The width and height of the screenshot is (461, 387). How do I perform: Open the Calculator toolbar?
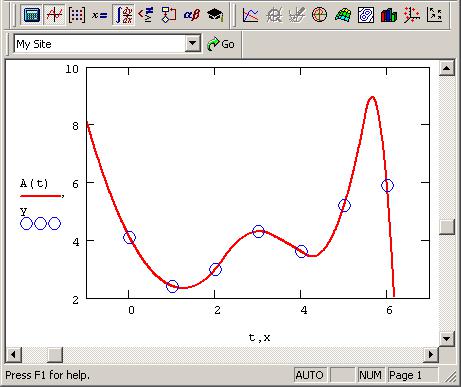coord(32,14)
